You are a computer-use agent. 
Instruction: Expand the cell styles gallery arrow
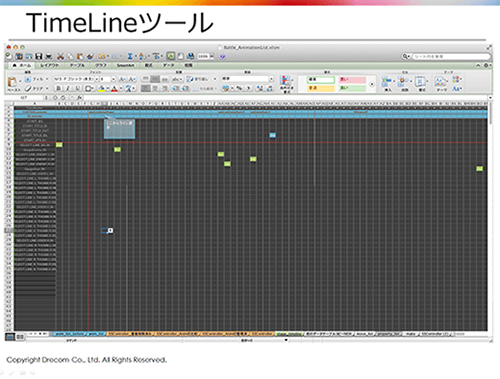pyautogui.click(x=372, y=84)
